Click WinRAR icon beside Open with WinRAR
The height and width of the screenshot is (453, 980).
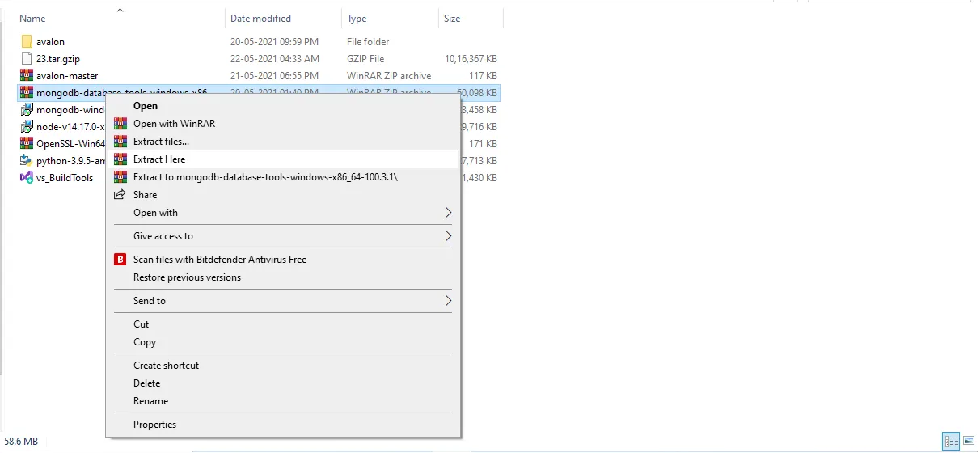click(x=120, y=124)
